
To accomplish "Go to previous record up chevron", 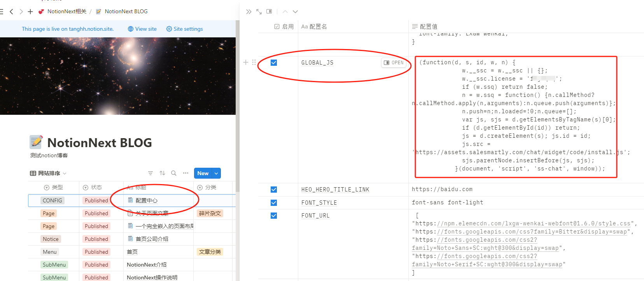I will point(285,12).
